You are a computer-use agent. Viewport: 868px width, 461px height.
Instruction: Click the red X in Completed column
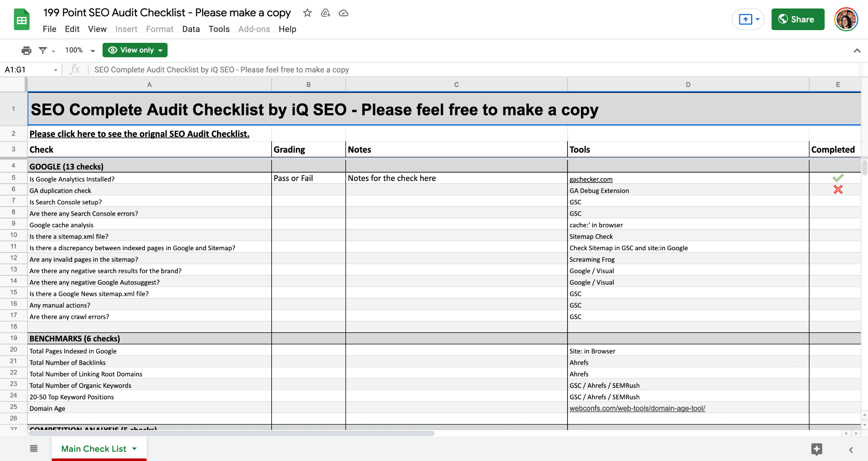point(838,190)
